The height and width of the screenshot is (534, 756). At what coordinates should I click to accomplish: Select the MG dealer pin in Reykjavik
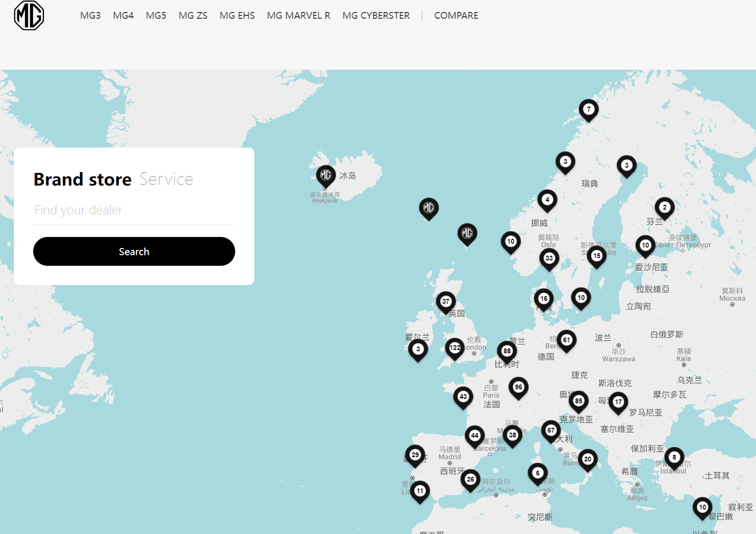click(x=326, y=175)
